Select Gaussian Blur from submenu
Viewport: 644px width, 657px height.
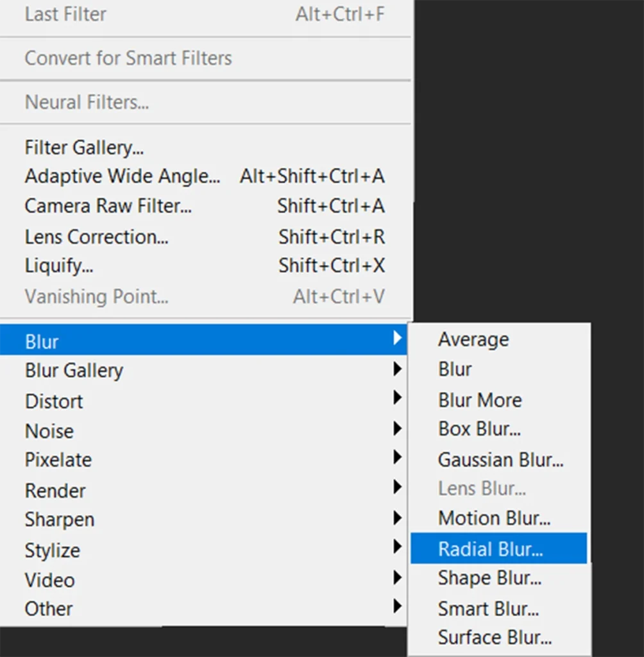[500, 460]
